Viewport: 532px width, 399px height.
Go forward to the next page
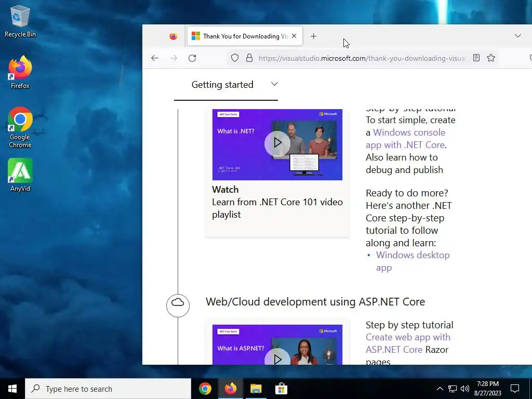click(x=174, y=58)
